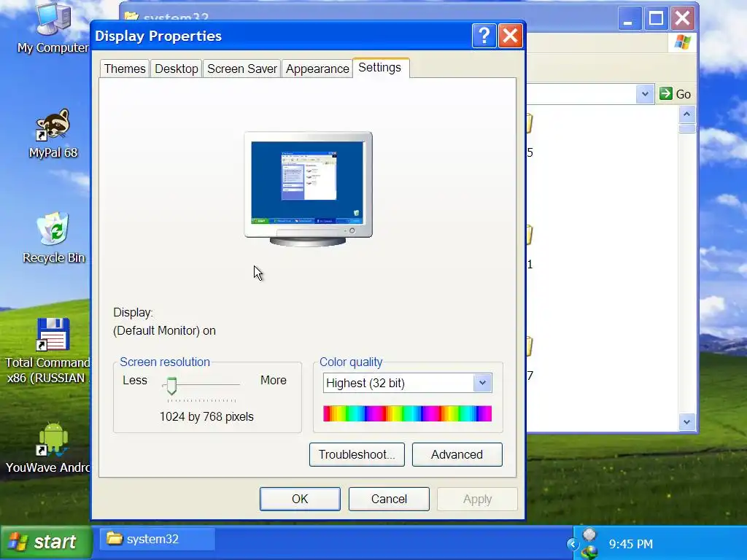This screenshot has height=560, width=747.
Task: Click the Troubleshoot... button
Action: tap(357, 454)
